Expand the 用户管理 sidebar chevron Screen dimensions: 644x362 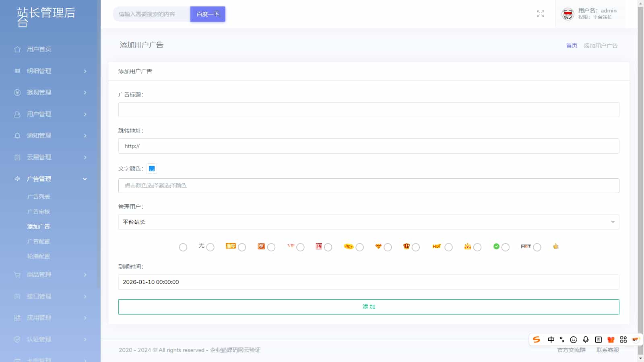coord(85,114)
